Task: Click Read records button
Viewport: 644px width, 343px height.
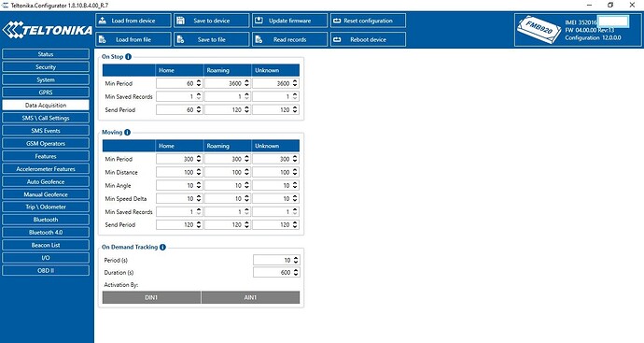Action: click(x=289, y=39)
